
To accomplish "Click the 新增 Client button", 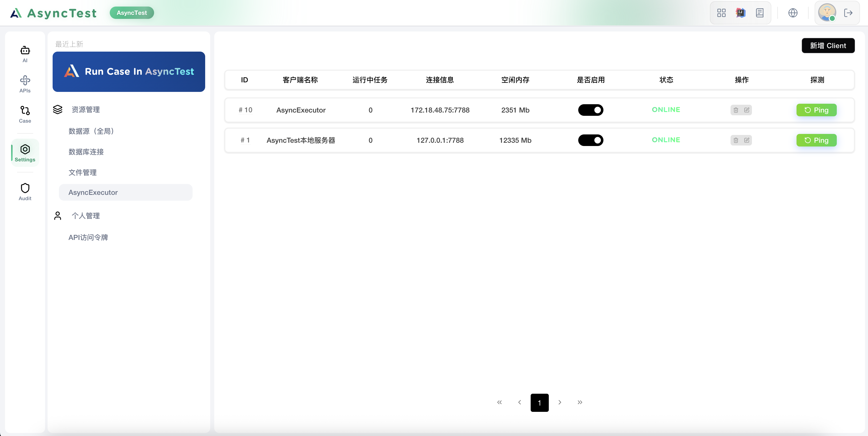I will pyautogui.click(x=828, y=46).
